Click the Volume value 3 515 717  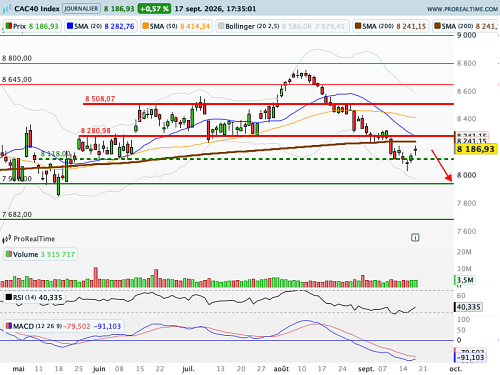(58, 254)
